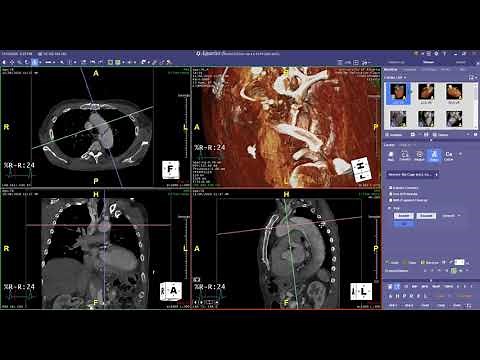Viewport: 480px width, 360px height.
Task: Click the F orientation cube in the axial view
Action: pos(170,169)
